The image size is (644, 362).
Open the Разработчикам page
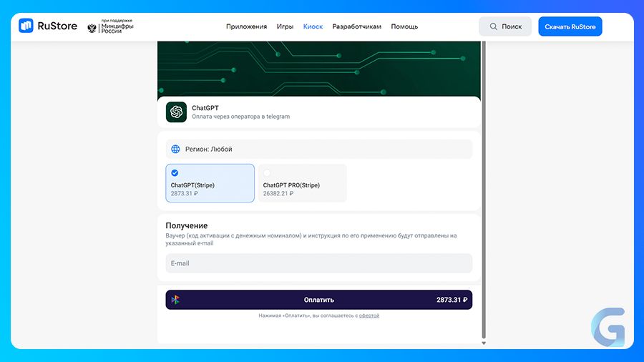[x=357, y=26]
